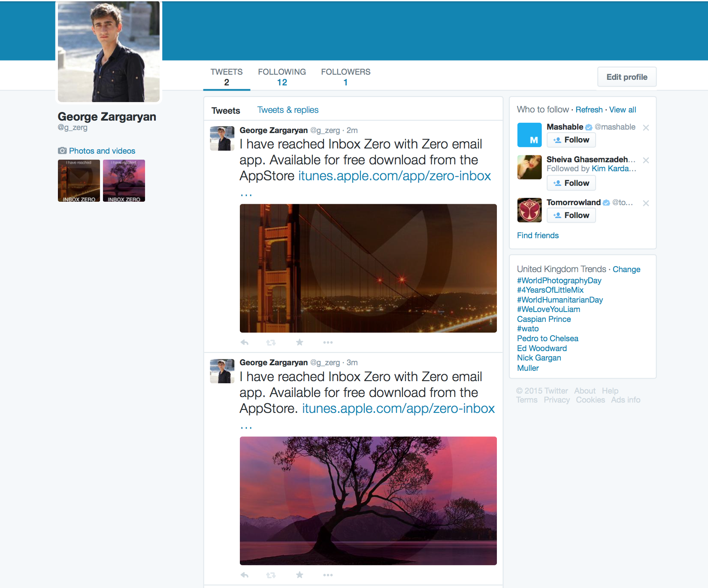Follow Sheiva Ghasemzadeh
Image resolution: width=708 pixels, height=588 pixels.
(x=571, y=183)
